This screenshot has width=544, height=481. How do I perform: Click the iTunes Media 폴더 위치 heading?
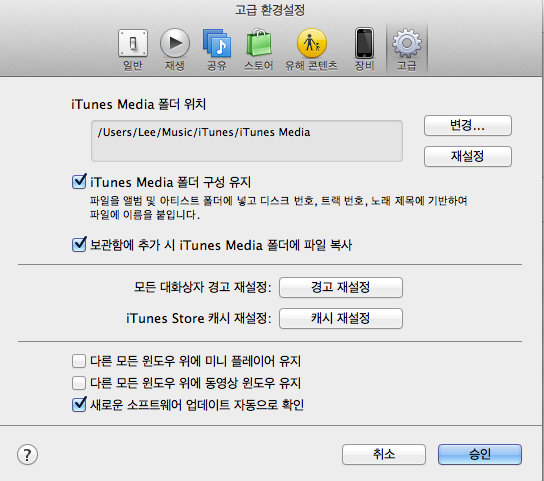point(139,104)
